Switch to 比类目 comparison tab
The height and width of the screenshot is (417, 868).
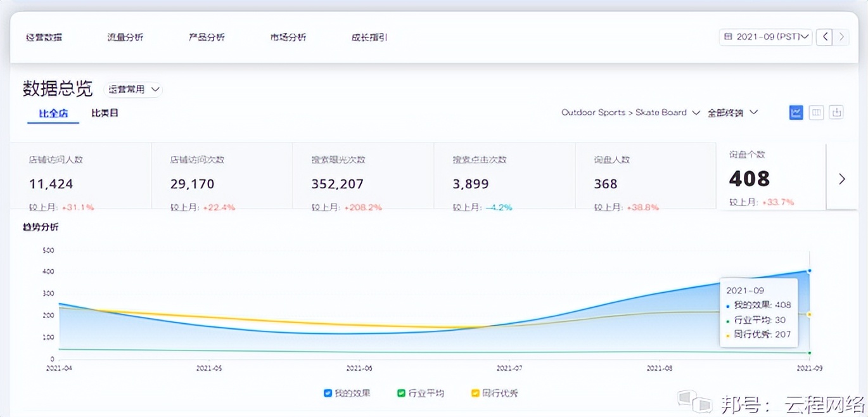click(x=105, y=113)
